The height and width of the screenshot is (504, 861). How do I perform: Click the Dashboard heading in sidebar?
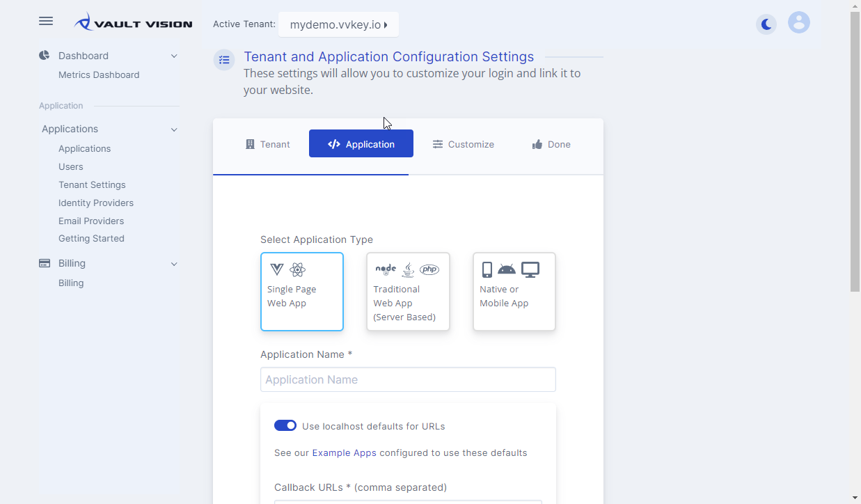click(x=84, y=56)
